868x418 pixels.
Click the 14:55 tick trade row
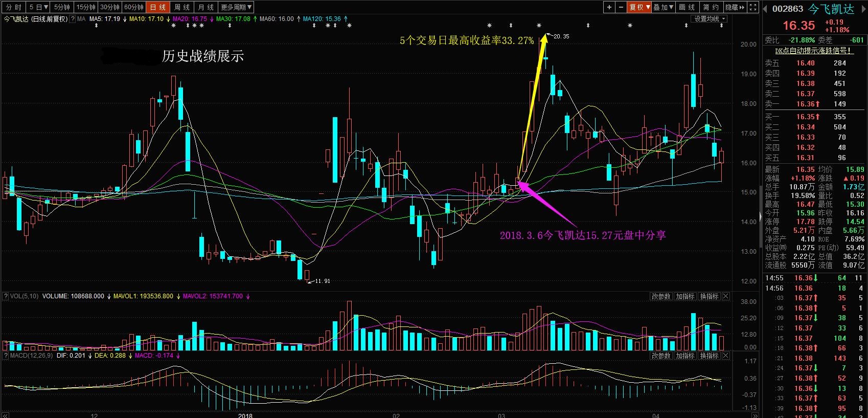point(814,278)
